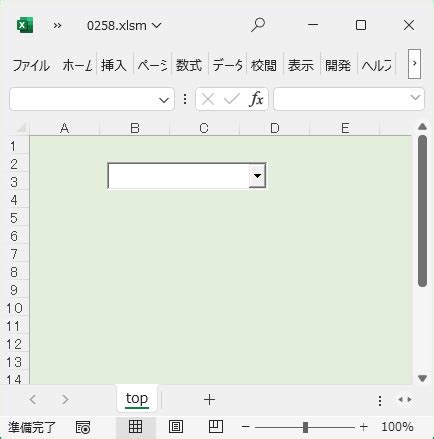Click the Excel application icon
The height and width of the screenshot is (439, 434).
pyautogui.click(x=25, y=25)
